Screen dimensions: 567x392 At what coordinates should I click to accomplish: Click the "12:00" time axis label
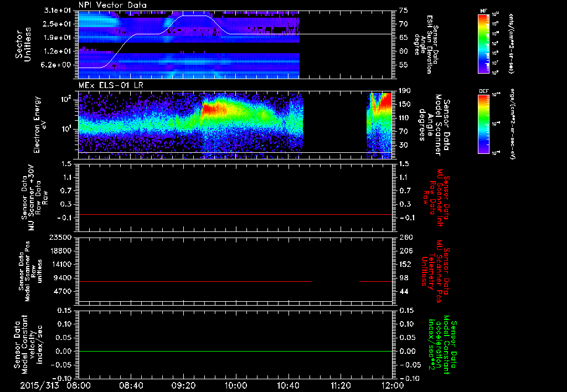pyautogui.click(x=393, y=385)
